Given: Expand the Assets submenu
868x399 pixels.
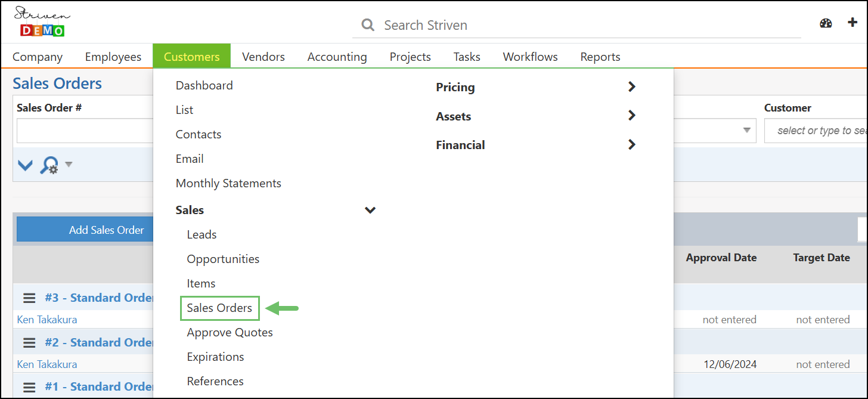Looking at the screenshot, I should [x=632, y=116].
